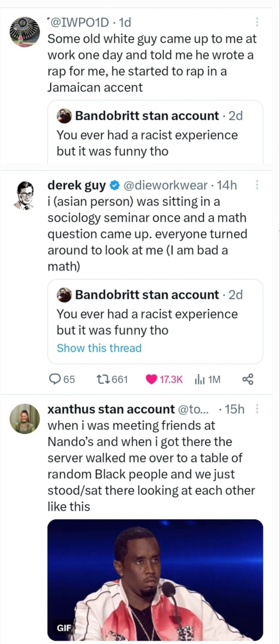Click the "Show this thread" link

[x=99, y=348]
